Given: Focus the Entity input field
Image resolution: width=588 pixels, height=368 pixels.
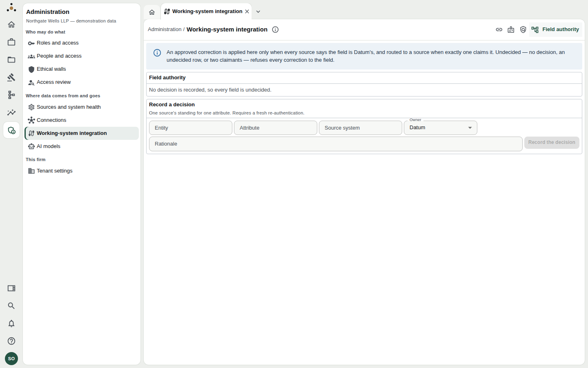Looking at the screenshot, I should 191,128.
